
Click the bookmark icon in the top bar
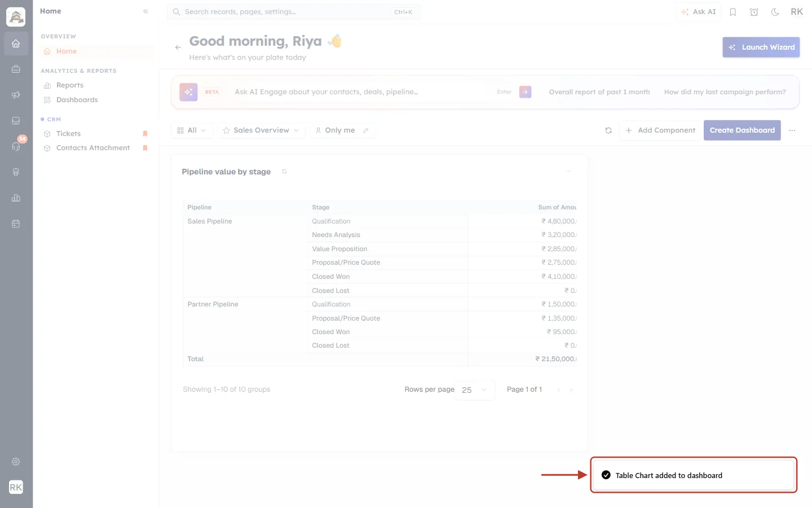pyautogui.click(x=733, y=12)
